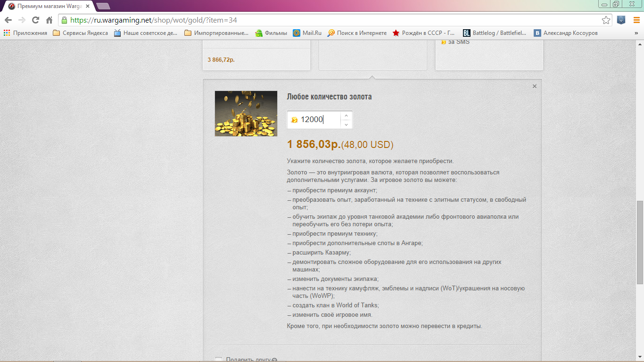Select the 3 866,72р. product card
Screen dimensions: 644x362
pos(256,56)
